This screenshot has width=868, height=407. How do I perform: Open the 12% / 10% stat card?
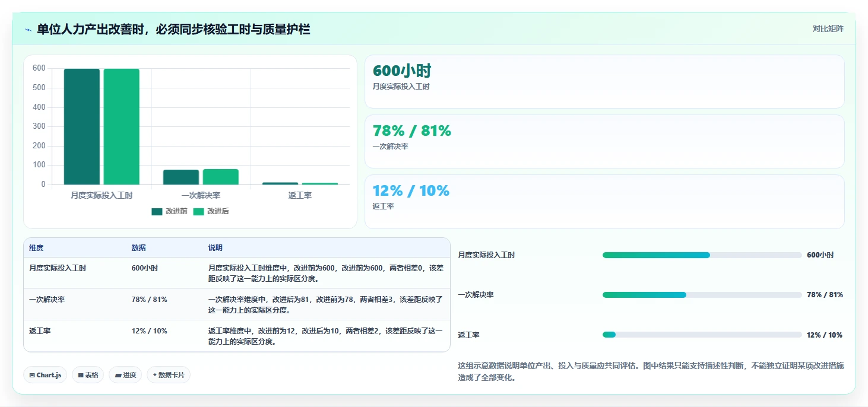point(604,201)
